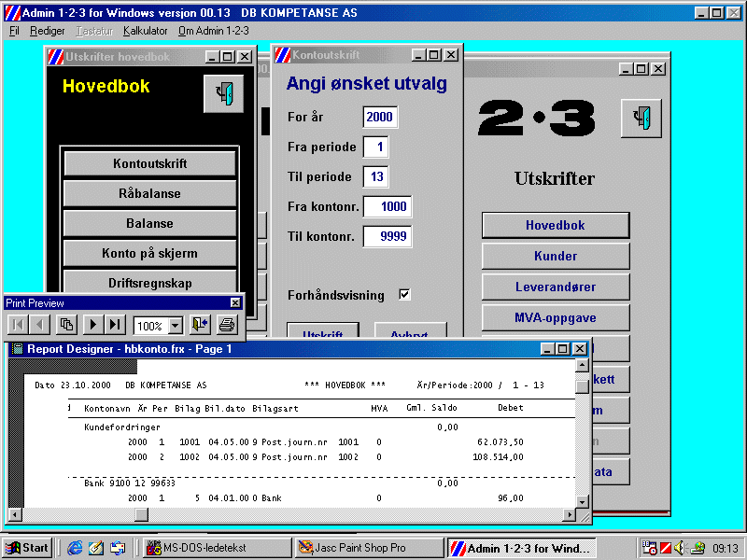Click the Kontoutskrift button in Hovedbok
747x560 pixels.
[149, 164]
